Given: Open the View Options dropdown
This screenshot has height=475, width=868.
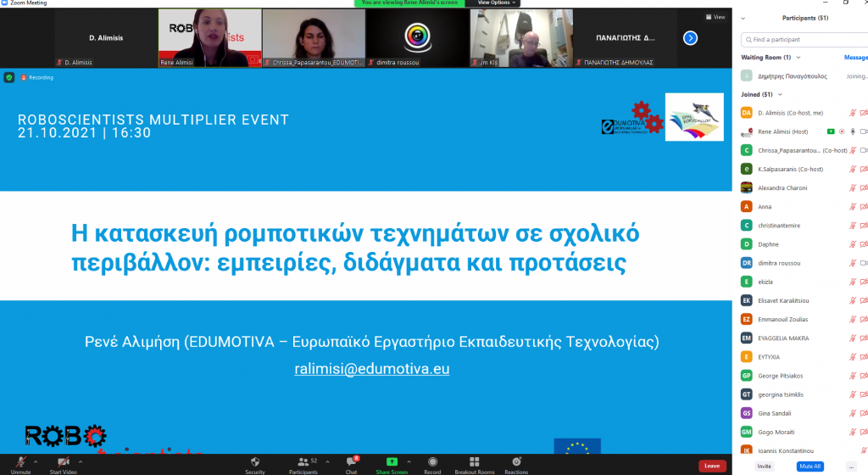Looking at the screenshot, I should [496, 3].
